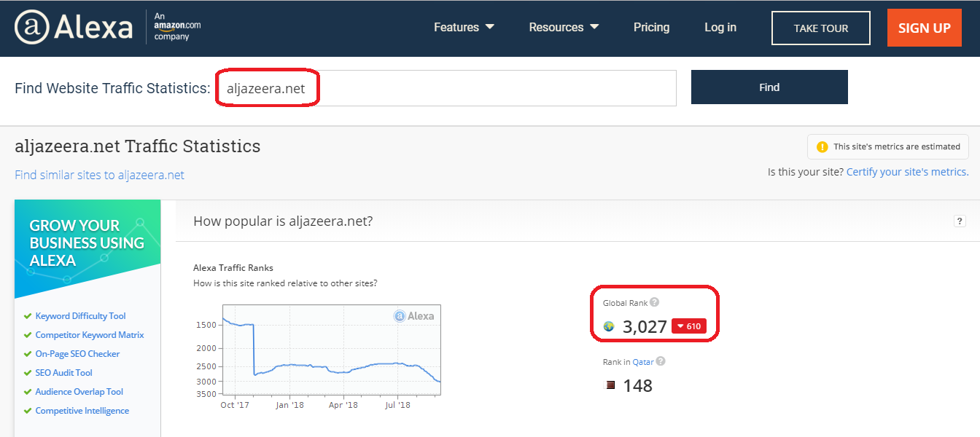Click the globe icon beside Global Rank
Image resolution: width=980 pixels, height=437 pixels.
pyautogui.click(x=610, y=326)
